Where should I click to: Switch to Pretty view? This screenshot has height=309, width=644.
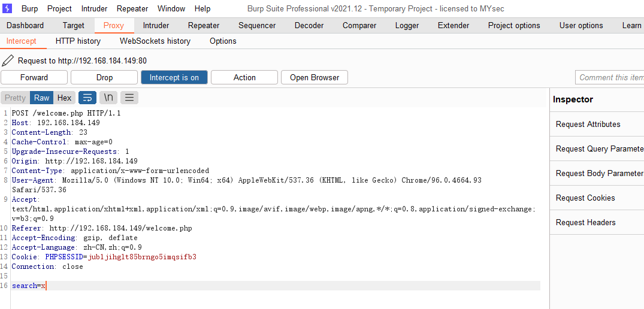[15, 98]
